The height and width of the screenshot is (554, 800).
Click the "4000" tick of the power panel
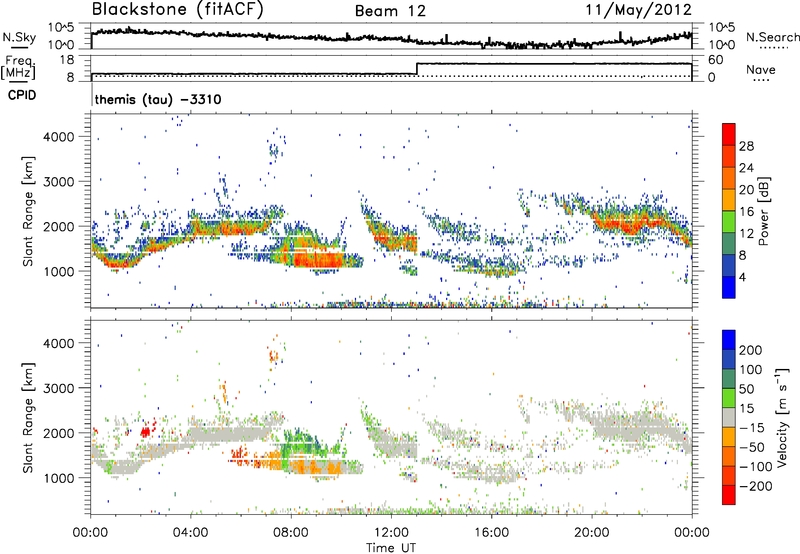(x=58, y=137)
